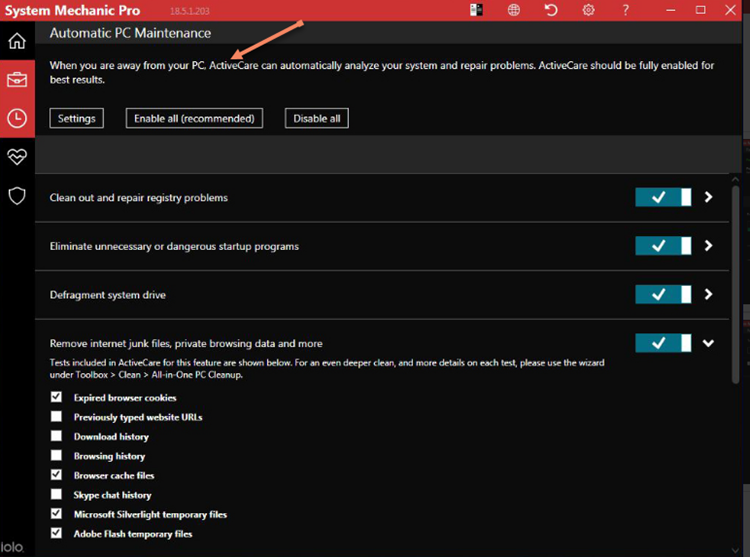
Task: Expand Defragment system drive chevron
Action: 708,294
